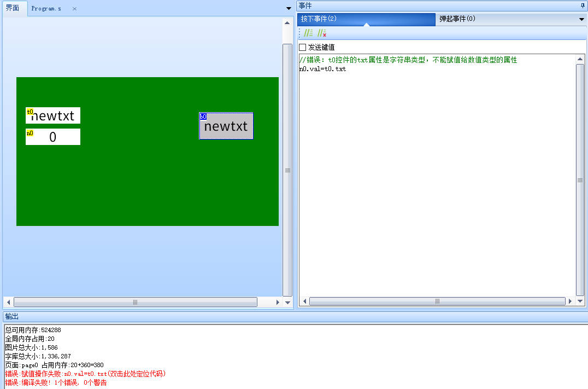
Task: Select the b0 button control on the canvas
Action: (226, 126)
